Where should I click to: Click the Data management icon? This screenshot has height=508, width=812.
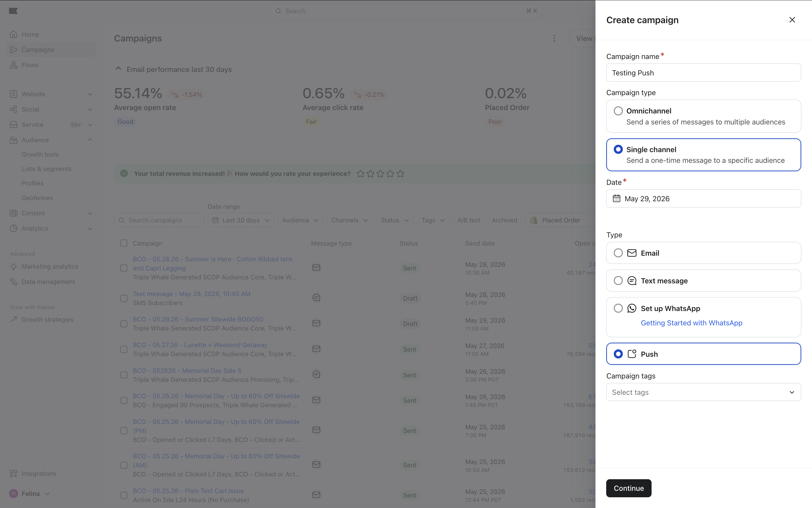coord(14,282)
